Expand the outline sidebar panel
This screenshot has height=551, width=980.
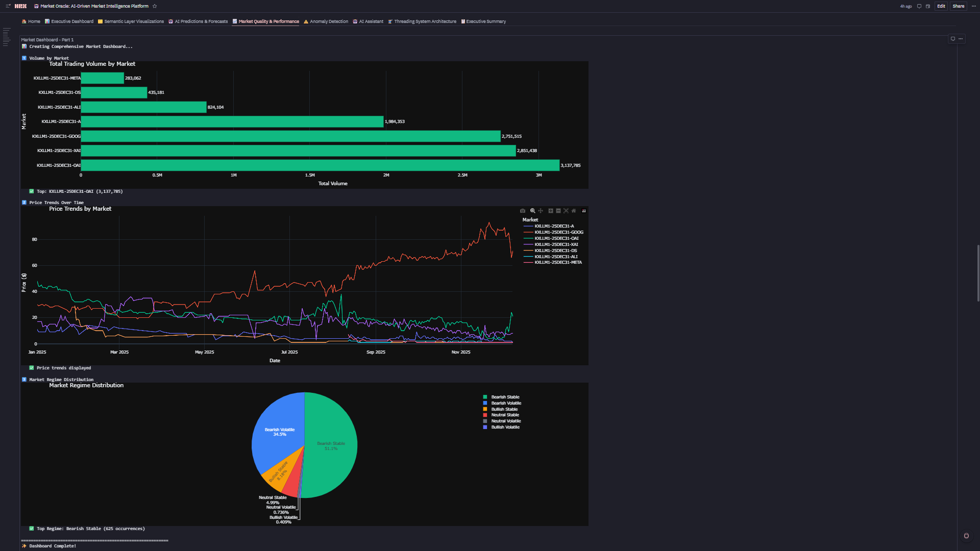pos(7,37)
